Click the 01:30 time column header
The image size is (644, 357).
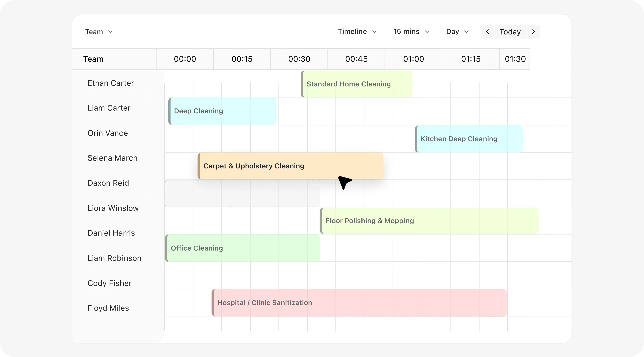pyautogui.click(x=515, y=59)
